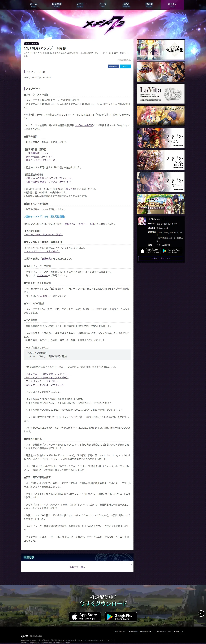Open the メギド tab in the top navigation
206x644 pixels.
(x=80, y=5)
